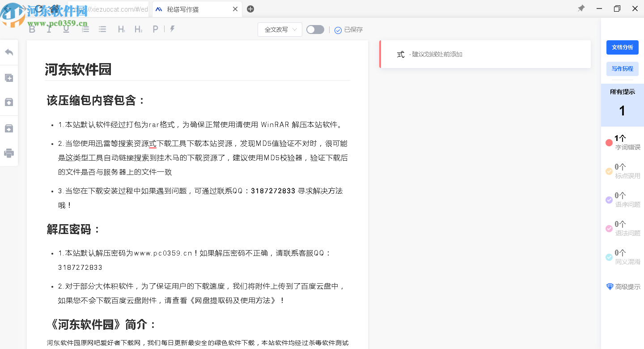The width and height of the screenshot is (644, 349).
Task: Open the print icon in left sidebar
Action: point(9,153)
